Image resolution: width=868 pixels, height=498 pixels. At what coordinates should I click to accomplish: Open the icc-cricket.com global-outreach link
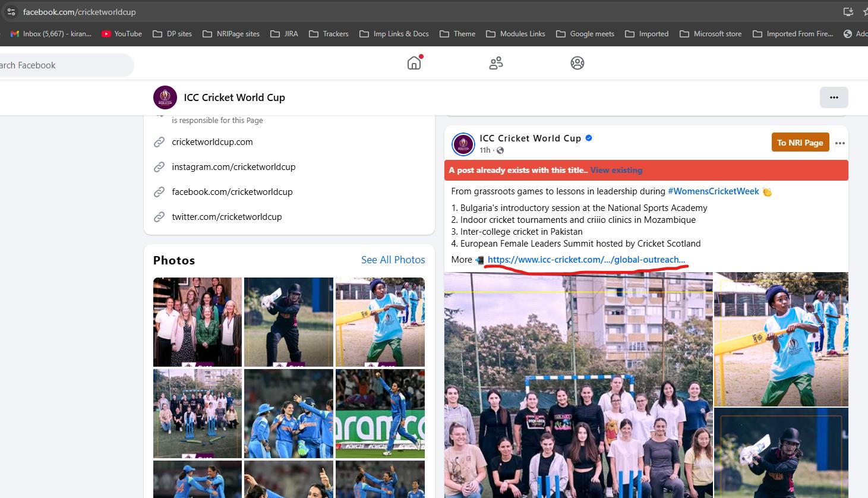(586, 260)
